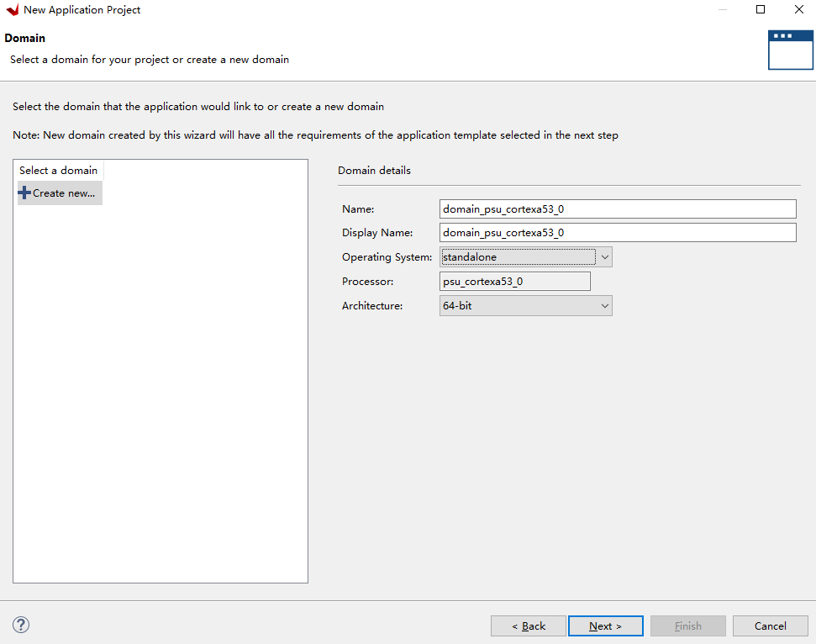The height and width of the screenshot is (644, 816).
Task: Minimize the dialog window
Action: pos(723,9)
